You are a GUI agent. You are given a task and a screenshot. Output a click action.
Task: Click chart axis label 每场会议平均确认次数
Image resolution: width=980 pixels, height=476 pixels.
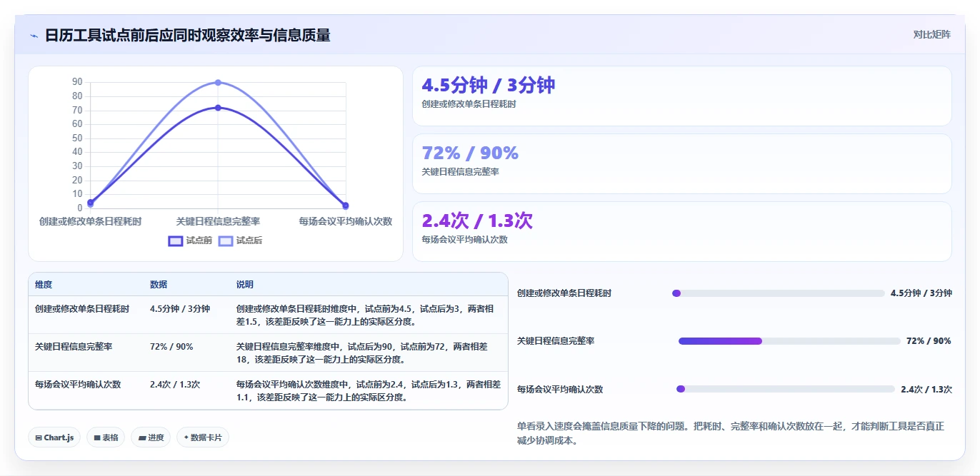[x=346, y=221]
